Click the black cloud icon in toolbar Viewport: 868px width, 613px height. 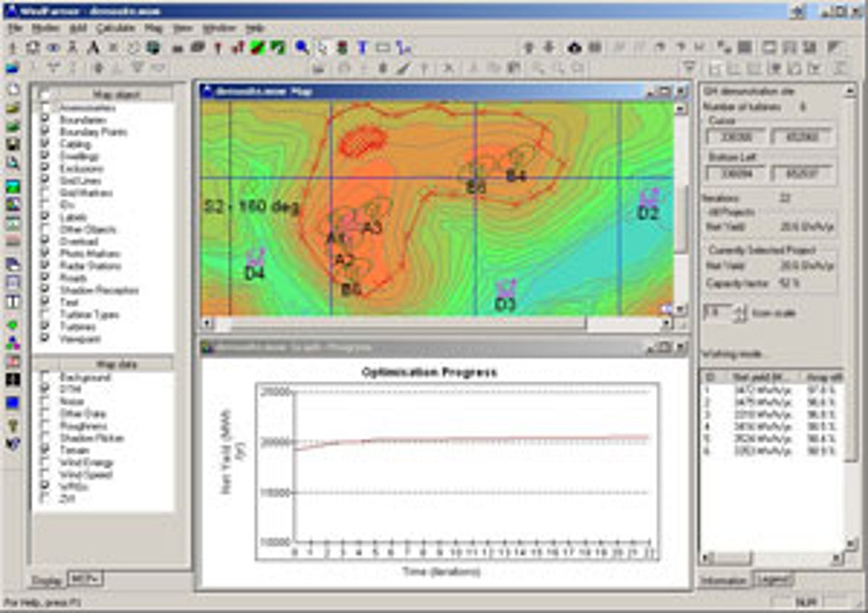coord(575,48)
